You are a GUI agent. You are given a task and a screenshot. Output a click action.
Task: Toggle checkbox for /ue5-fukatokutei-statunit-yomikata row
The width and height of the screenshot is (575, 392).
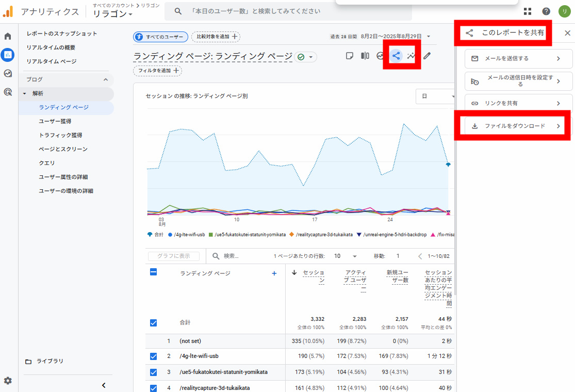tap(153, 372)
